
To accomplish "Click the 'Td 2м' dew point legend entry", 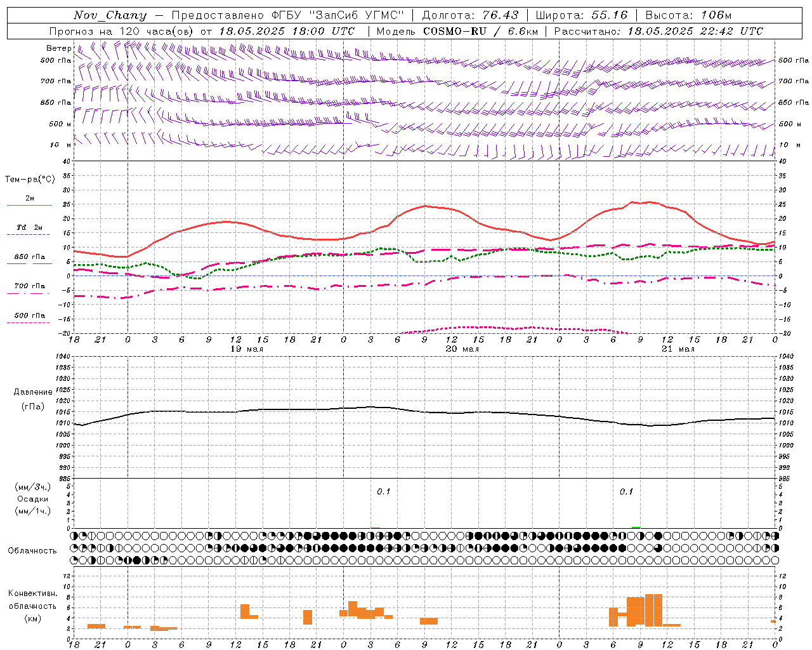I will (x=30, y=227).
